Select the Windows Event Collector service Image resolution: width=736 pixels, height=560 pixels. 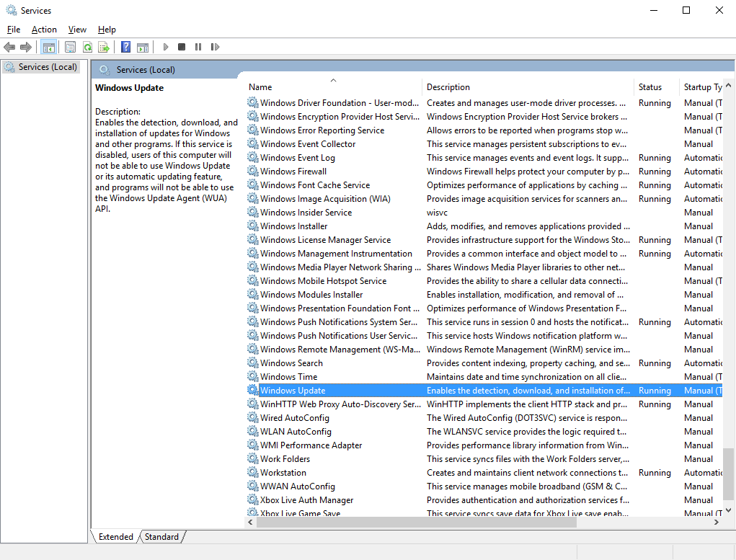click(x=484, y=143)
